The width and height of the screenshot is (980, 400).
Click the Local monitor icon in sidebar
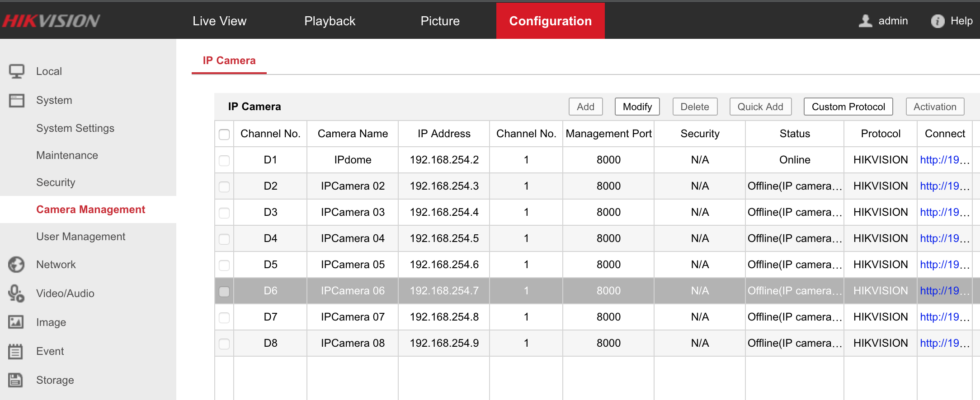pyautogui.click(x=17, y=71)
